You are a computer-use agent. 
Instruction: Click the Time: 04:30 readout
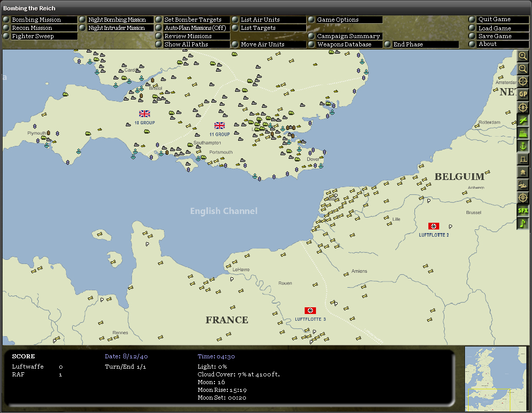click(216, 356)
